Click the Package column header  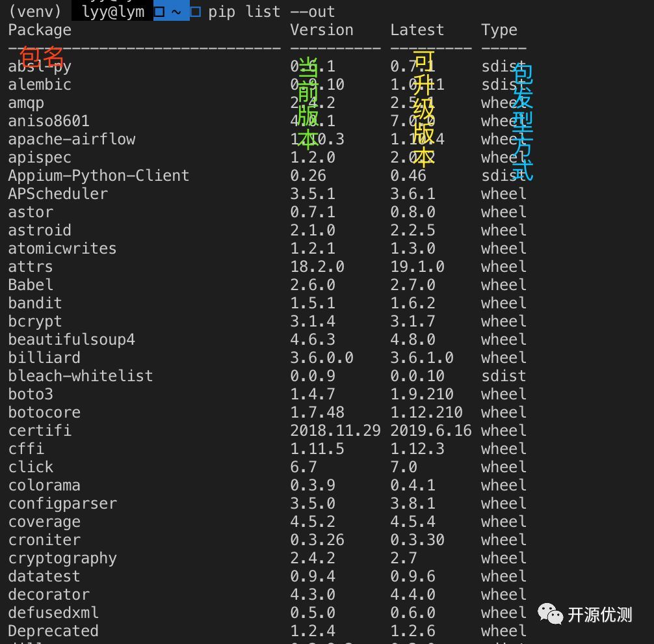point(40,30)
